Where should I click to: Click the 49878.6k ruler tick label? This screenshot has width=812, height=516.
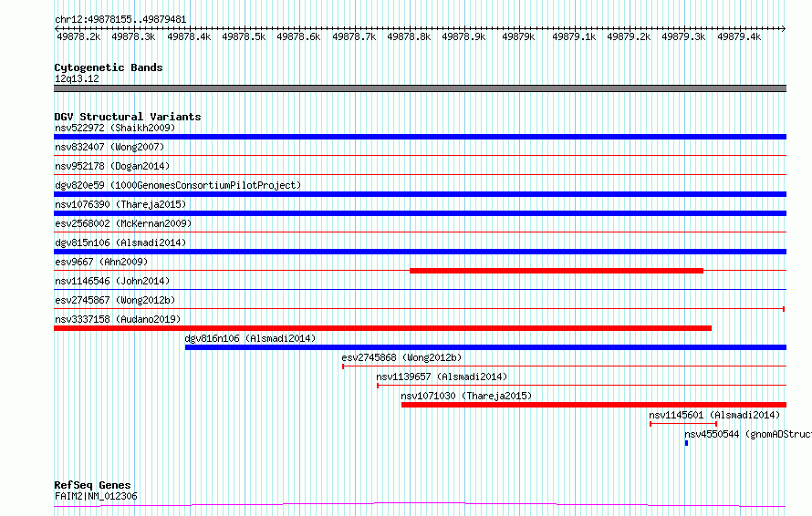[x=298, y=36]
